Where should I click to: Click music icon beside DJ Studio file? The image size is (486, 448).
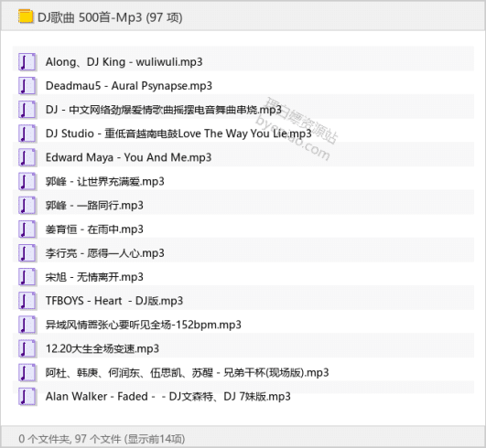(x=27, y=133)
